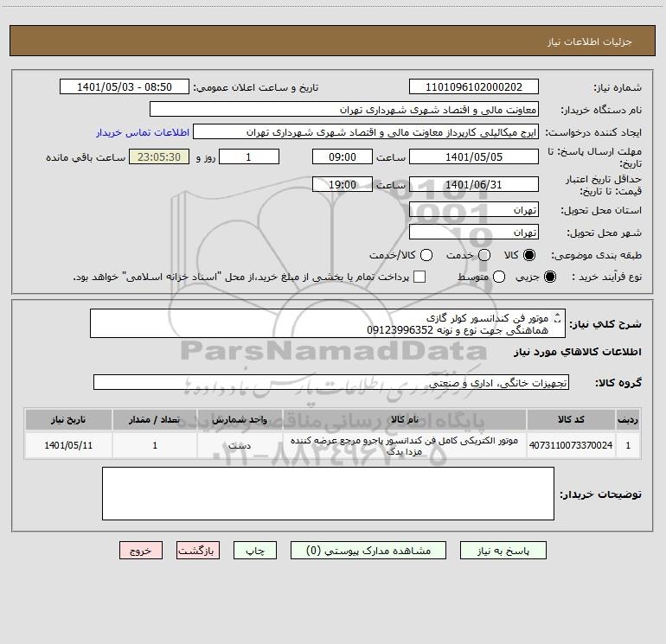Viewport: 666px width, 644px height.
Task: Select the متوسط purchase type radio
Action: (499, 277)
